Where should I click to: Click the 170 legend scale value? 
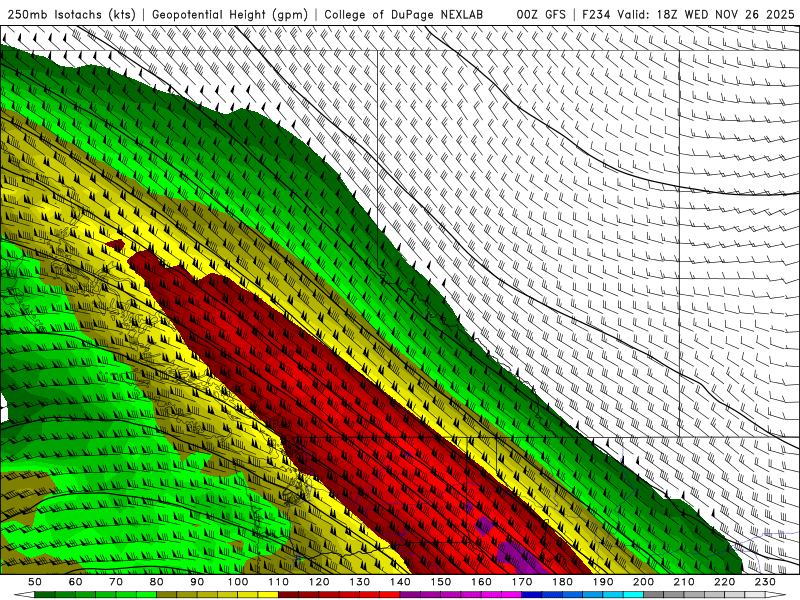tap(522, 582)
